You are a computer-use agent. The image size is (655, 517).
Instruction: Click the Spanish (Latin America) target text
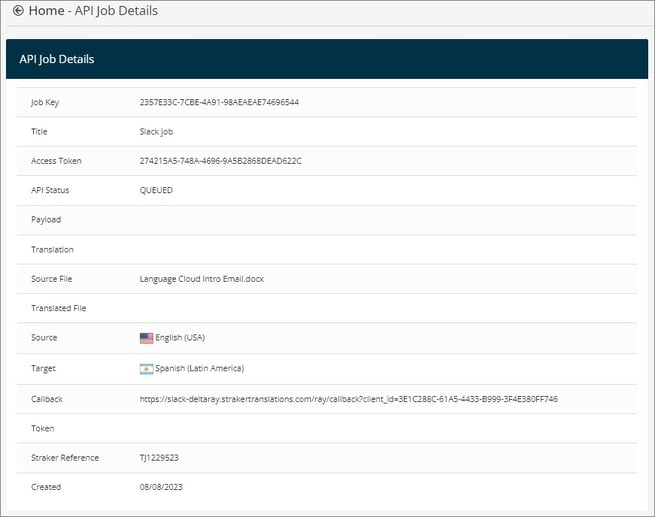(200, 368)
